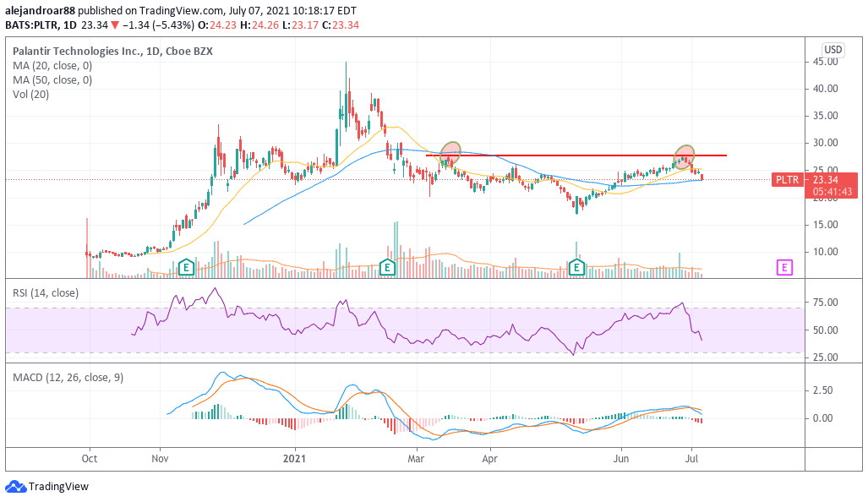Click the Apr label on time axis
Viewport: 868px width, 502px height.
(490, 458)
